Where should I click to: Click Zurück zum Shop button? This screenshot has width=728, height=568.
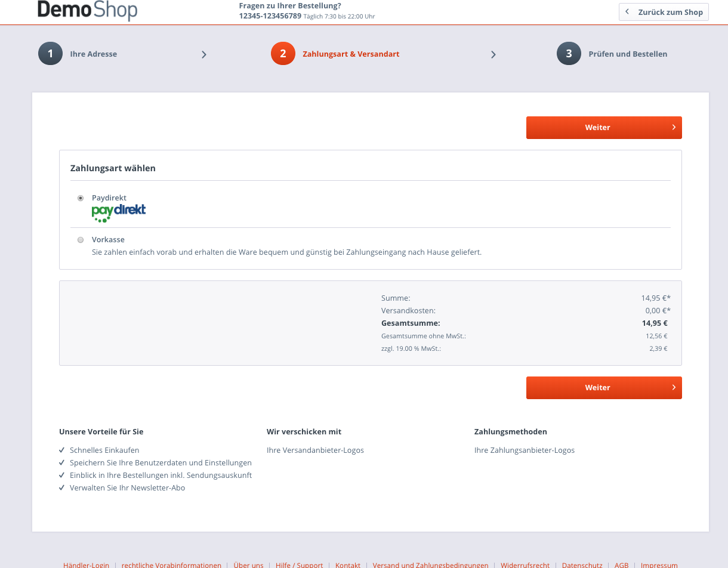click(664, 12)
